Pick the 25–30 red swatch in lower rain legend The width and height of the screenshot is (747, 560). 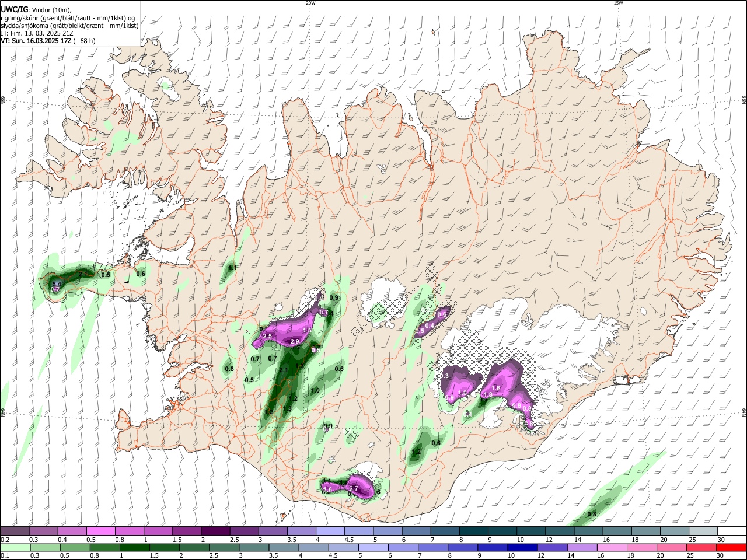(700, 547)
